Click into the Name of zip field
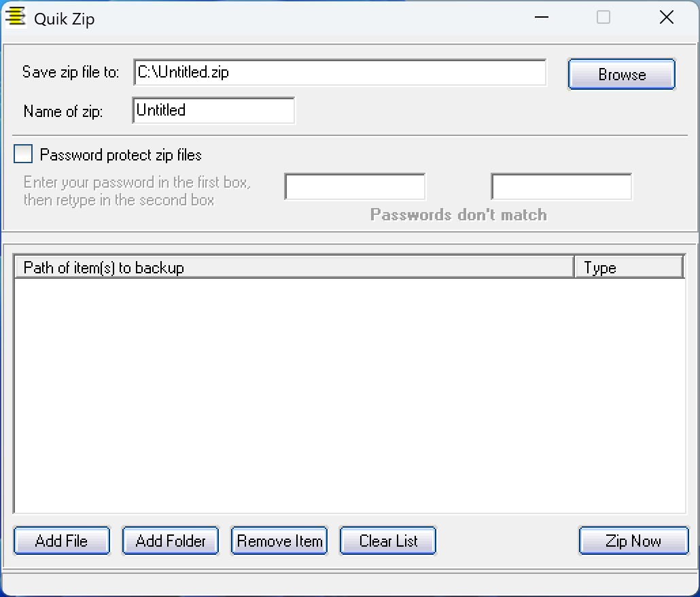Screen dimensions: 700x597 (x=213, y=111)
